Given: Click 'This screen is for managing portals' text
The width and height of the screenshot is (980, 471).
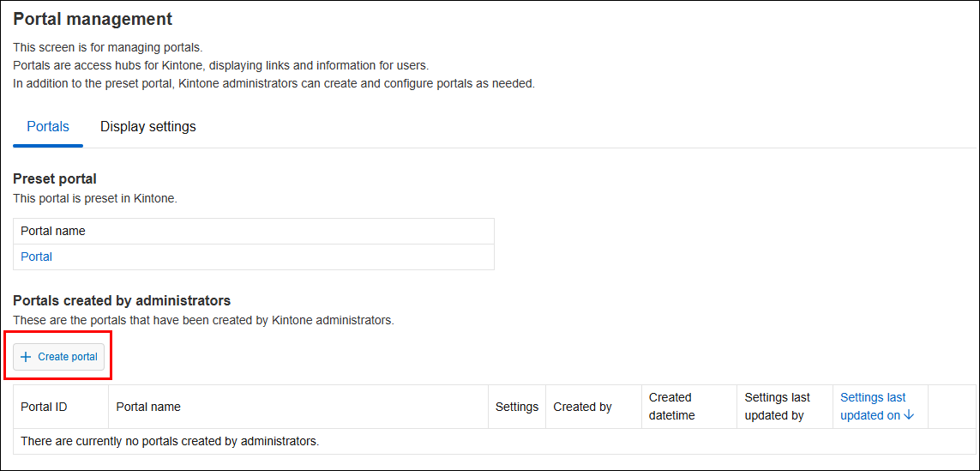Looking at the screenshot, I should coord(108,47).
